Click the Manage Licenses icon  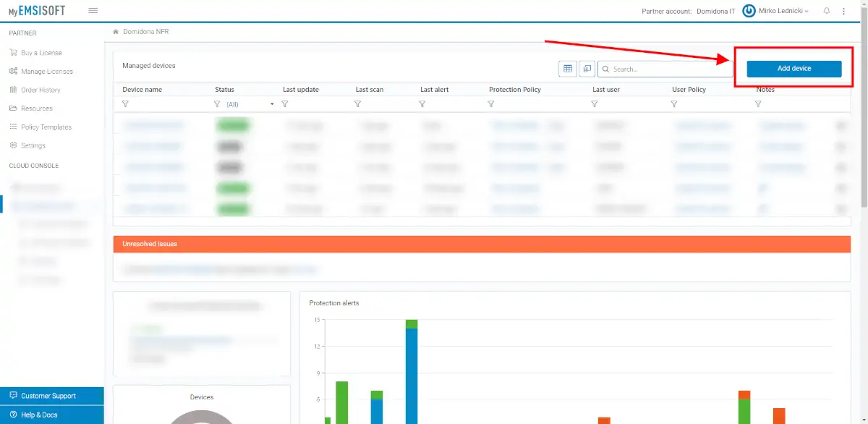13,71
